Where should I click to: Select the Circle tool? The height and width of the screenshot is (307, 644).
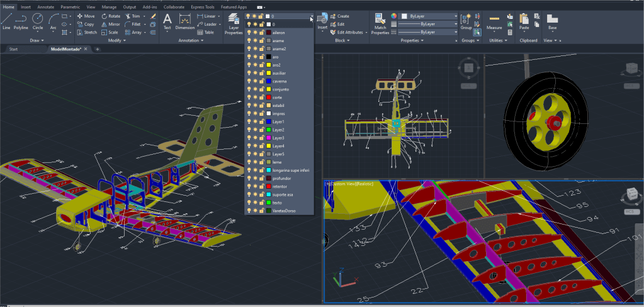point(38,21)
